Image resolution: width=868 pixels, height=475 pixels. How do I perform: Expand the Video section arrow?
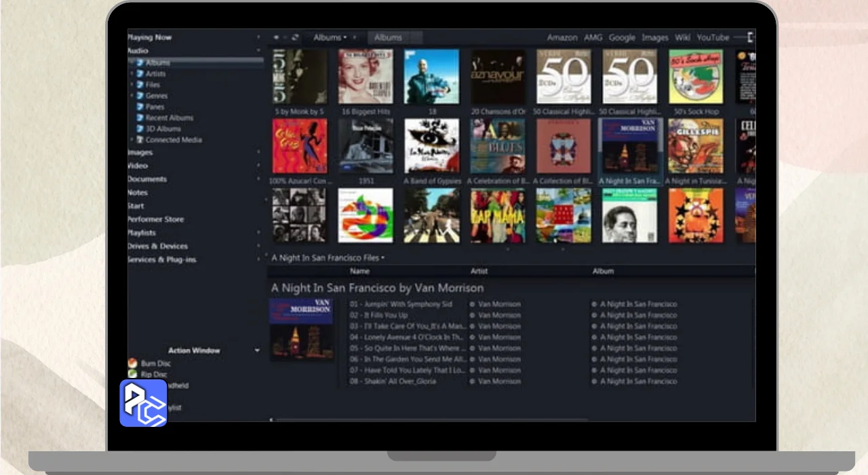click(x=258, y=165)
